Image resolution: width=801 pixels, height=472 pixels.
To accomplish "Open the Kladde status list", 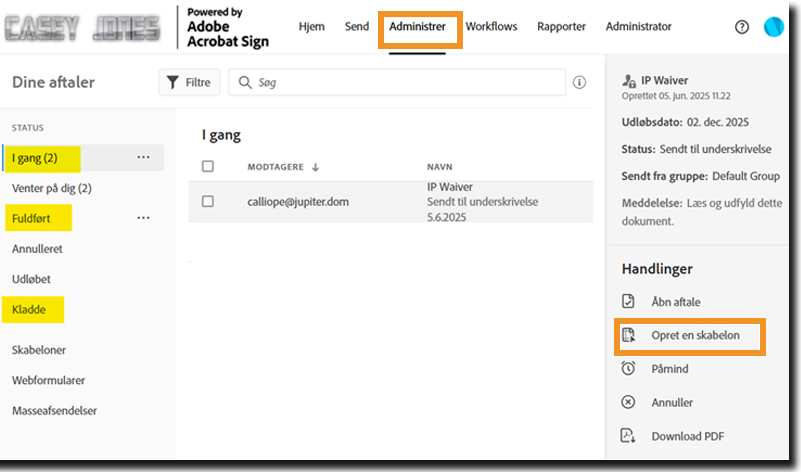I will coord(29,310).
